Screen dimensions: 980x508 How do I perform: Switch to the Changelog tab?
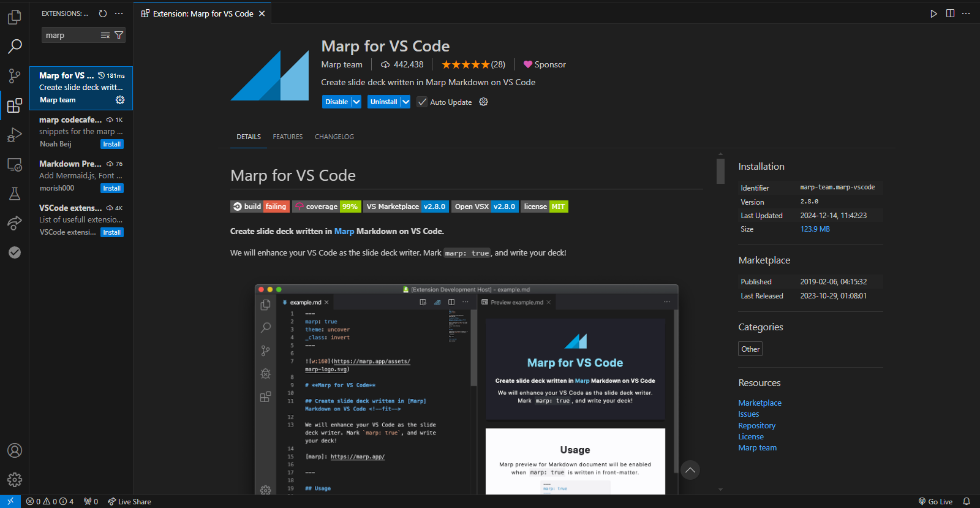334,137
